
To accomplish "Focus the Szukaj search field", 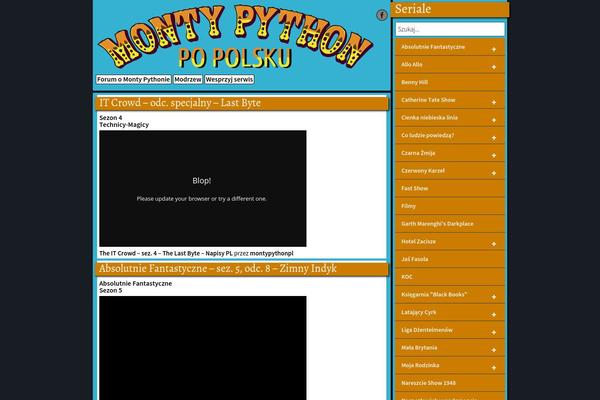I will (450, 29).
